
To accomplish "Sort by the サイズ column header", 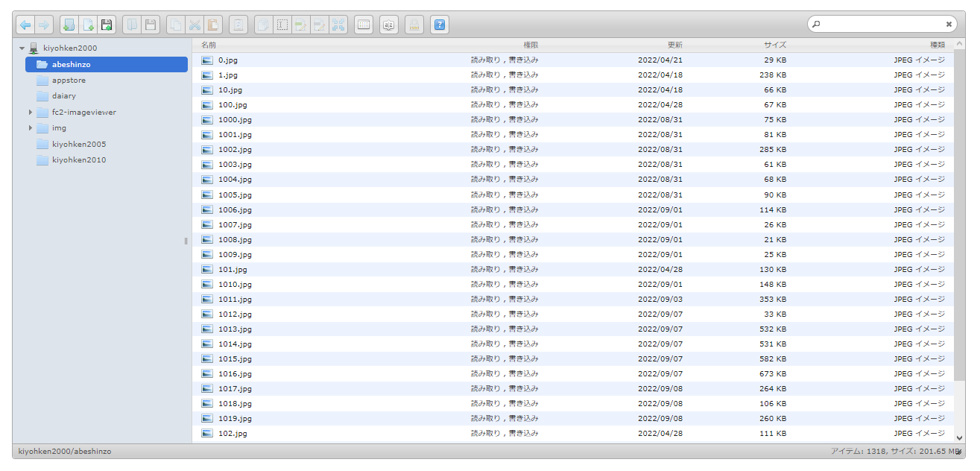I will (x=775, y=45).
